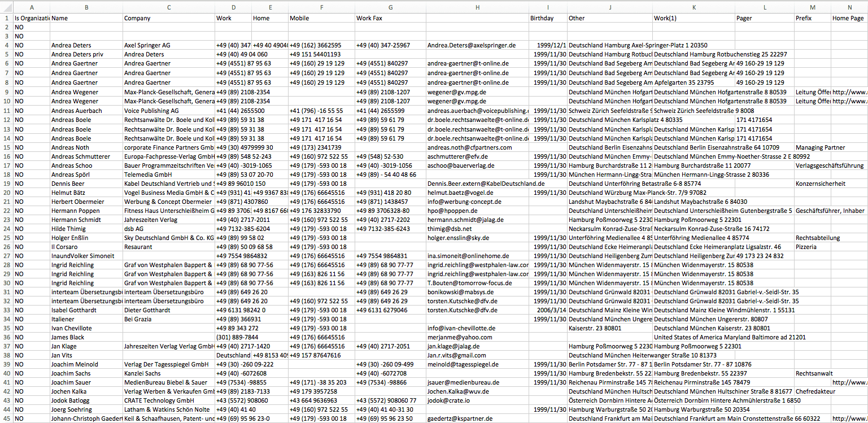Select the Andrea.Deters@axelspringer.de email cell
The width and height of the screenshot is (868, 423).
tap(477, 45)
